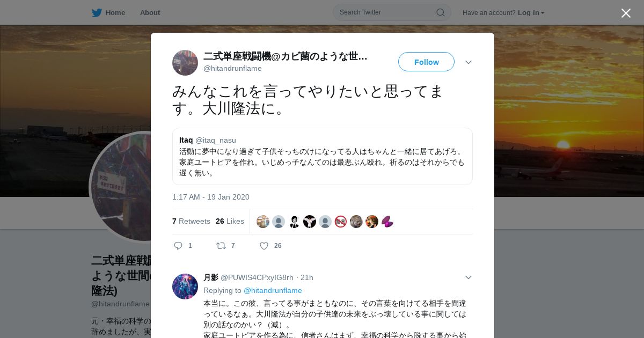Open the @hitandrunflame link in reply

[x=273, y=290]
